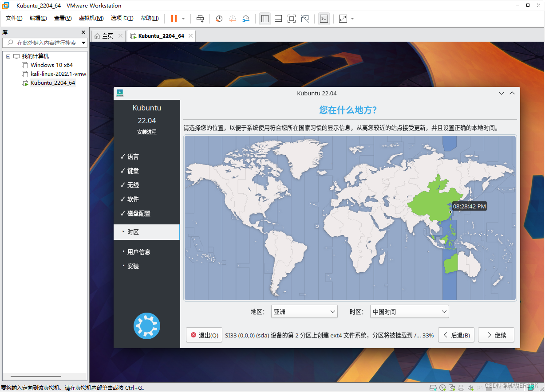Open the 地区 region dropdown showing 亚洲

tap(304, 312)
